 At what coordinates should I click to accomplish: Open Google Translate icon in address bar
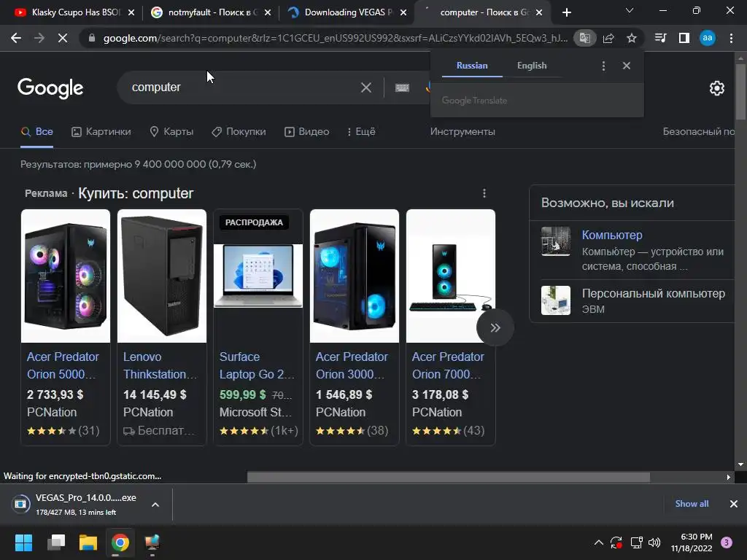pyautogui.click(x=584, y=38)
